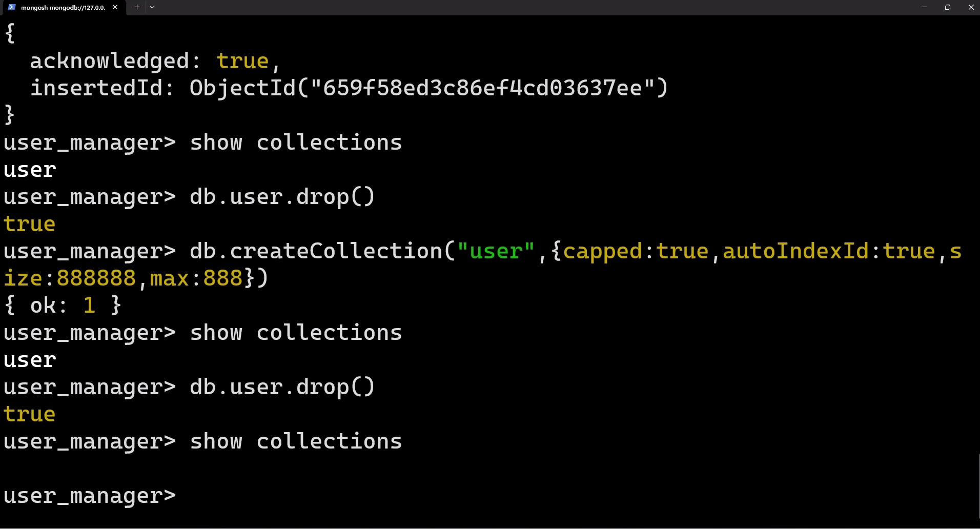The image size is (980, 529).
Task: Click the green "user" string argument
Action: pos(496,251)
